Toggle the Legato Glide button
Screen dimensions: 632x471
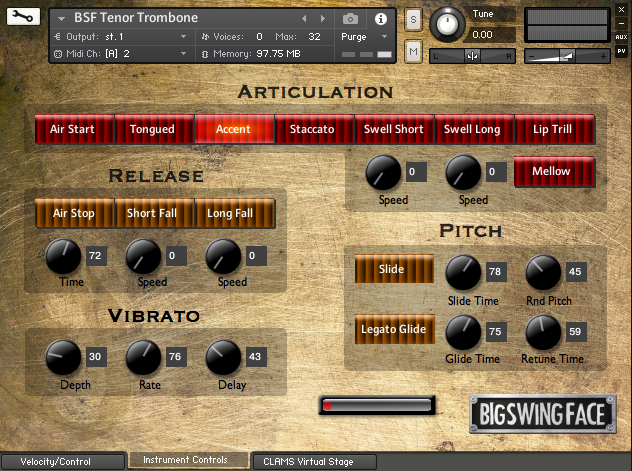pyautogui.click(x=394, y=329)
